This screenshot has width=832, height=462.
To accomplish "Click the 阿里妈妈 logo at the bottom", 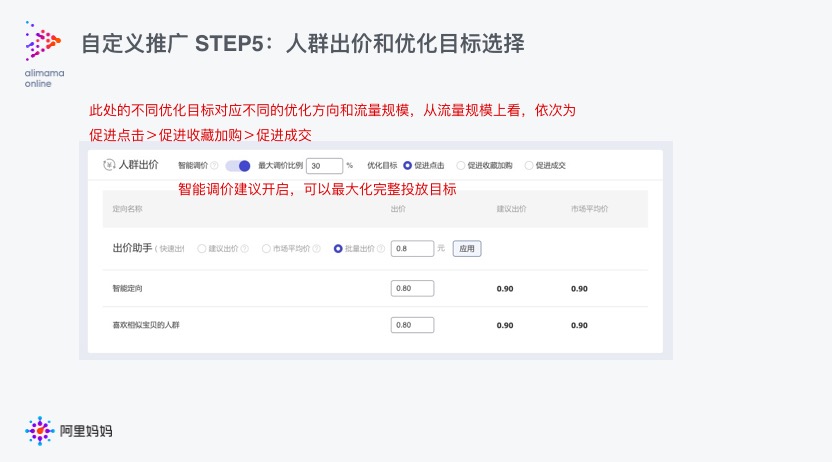I will coord(68,431).
